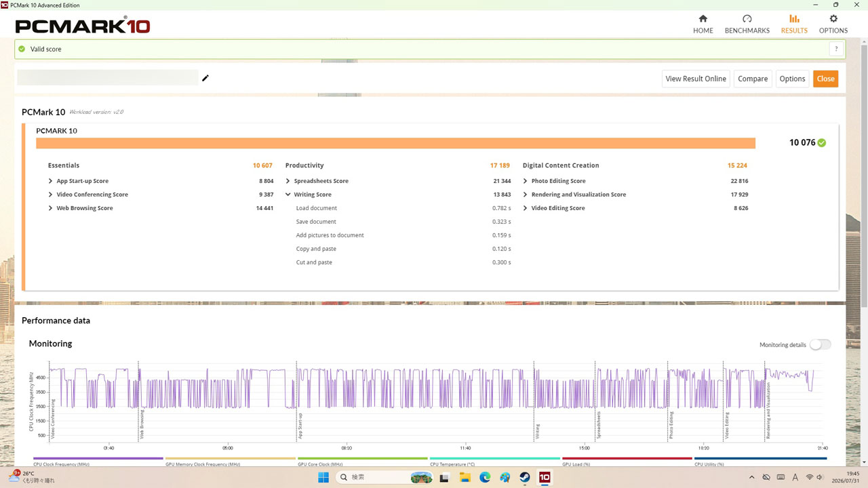This screenshot has height=488, width=868.
Task: Click the Save document row
Action: point(403,222)
